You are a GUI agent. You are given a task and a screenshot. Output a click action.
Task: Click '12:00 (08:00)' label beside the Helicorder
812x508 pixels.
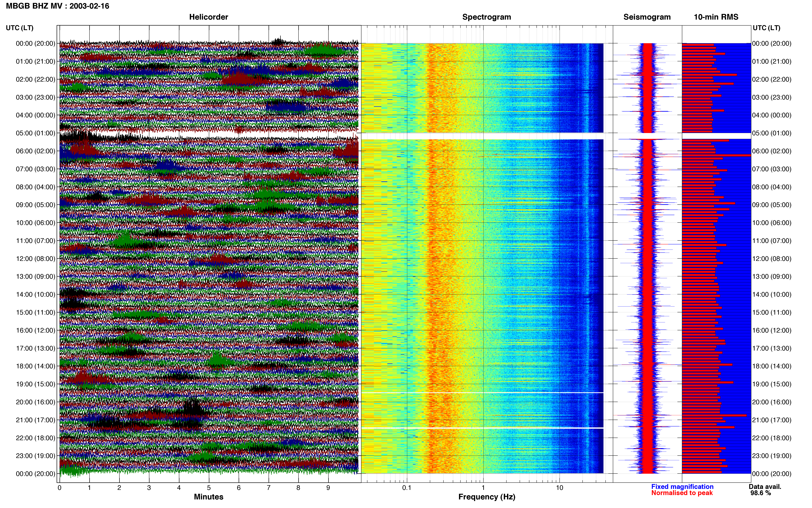point(36,259)
